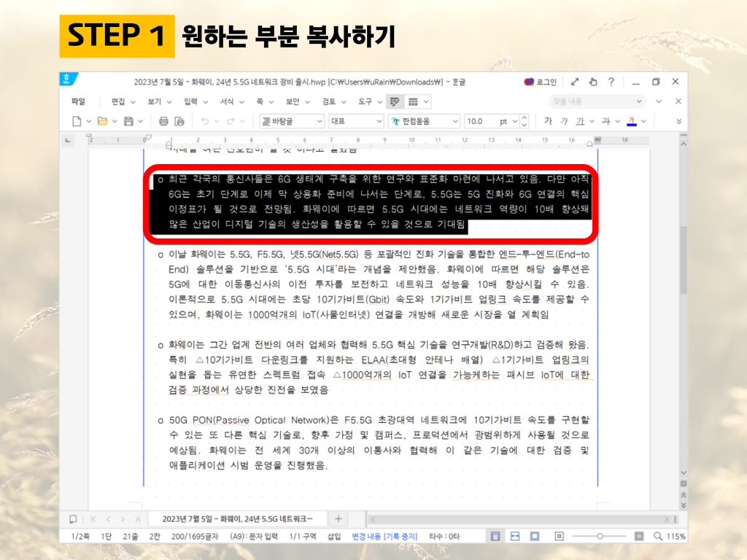Screen dimensions: 747x560
Task: Click zoom-in page icon right of slider
Action: coord(639,536)
